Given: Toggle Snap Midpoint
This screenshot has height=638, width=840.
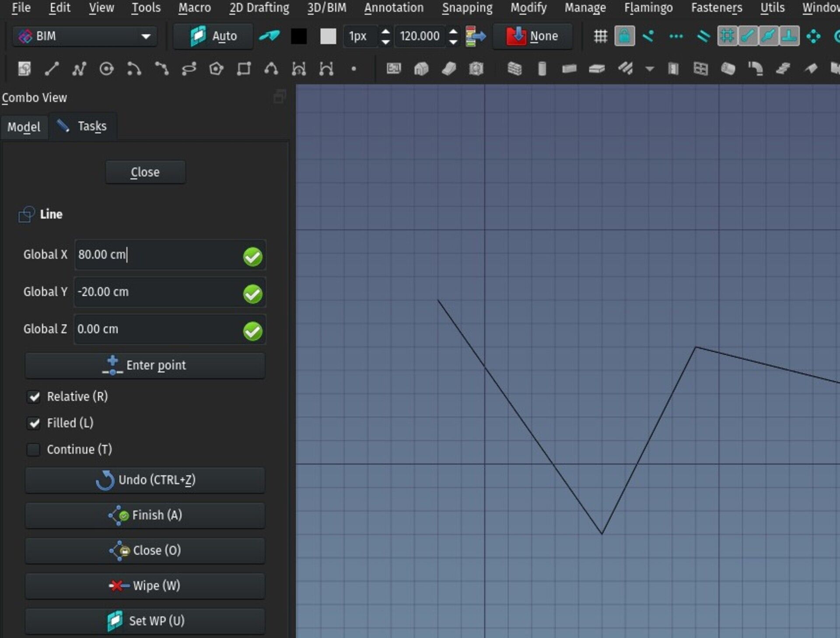Looking at the screenshot, I should pyautogui.click(x=769, y=36).
